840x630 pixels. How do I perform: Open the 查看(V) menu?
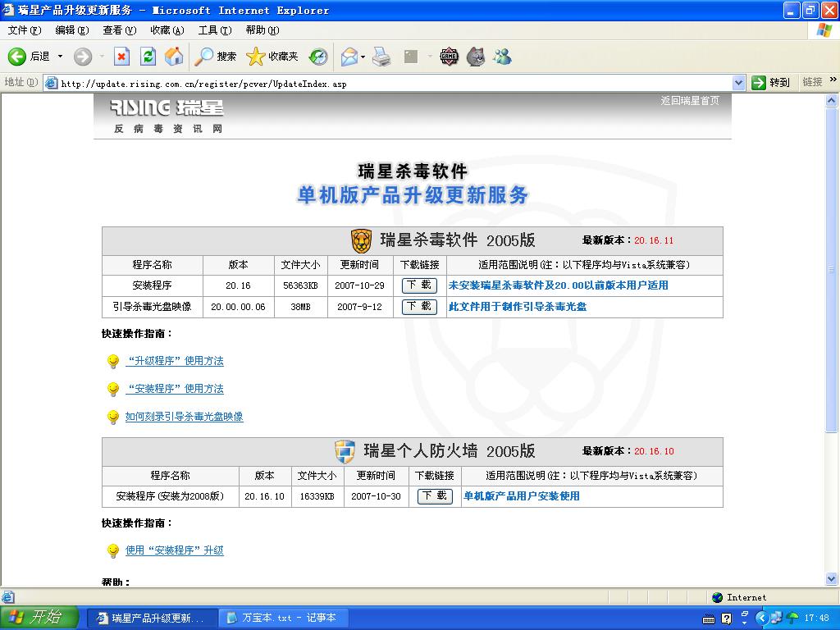tap(120, 30)
